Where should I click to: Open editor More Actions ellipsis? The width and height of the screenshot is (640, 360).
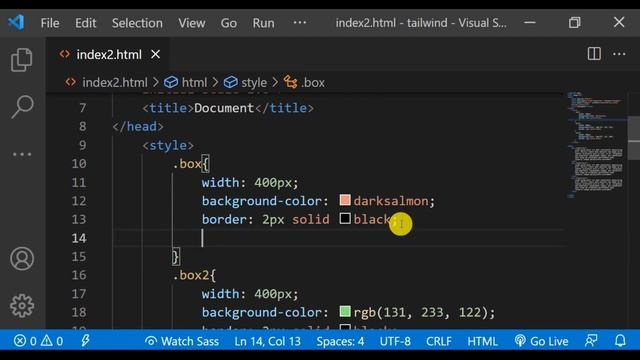(x=619, y=54)
